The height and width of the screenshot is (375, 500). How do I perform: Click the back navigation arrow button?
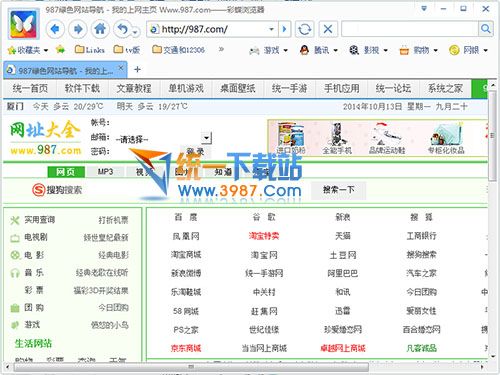coord(55,29)
